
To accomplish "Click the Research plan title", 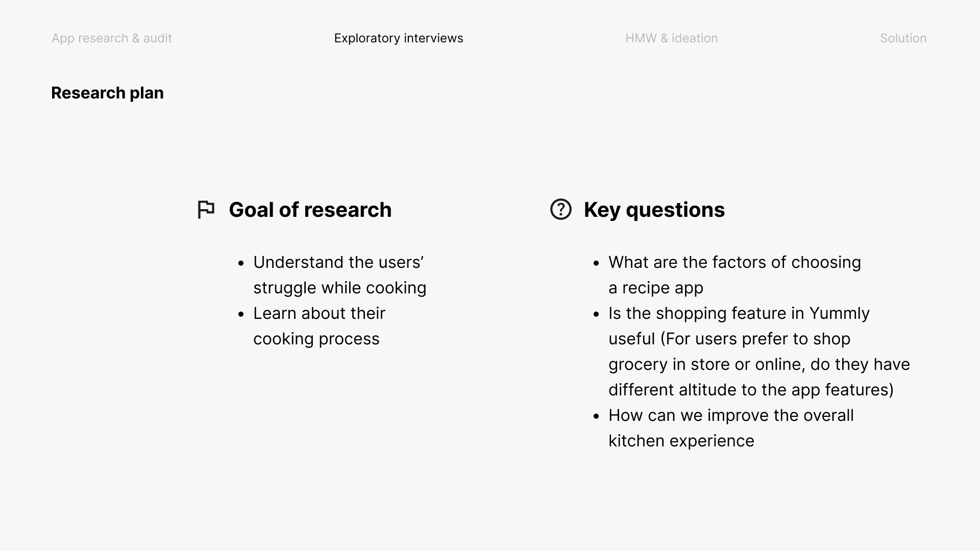I will pos(107,93).
